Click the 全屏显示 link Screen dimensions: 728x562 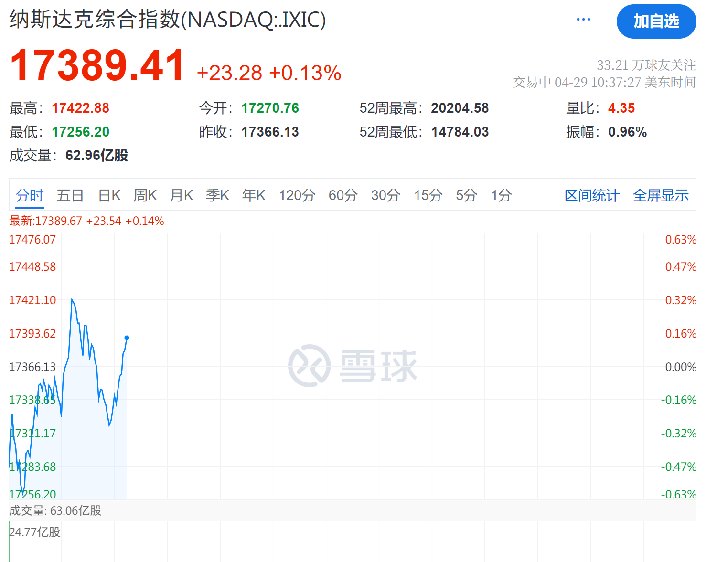[x=661, y=195]
